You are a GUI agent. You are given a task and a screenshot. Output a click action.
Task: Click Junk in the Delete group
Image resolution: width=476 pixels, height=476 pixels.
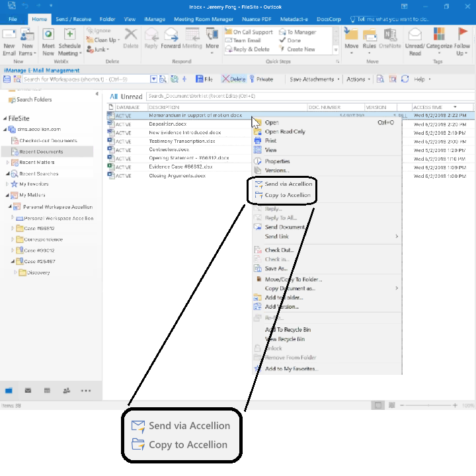pyautogui.click(x=98, y=49)
